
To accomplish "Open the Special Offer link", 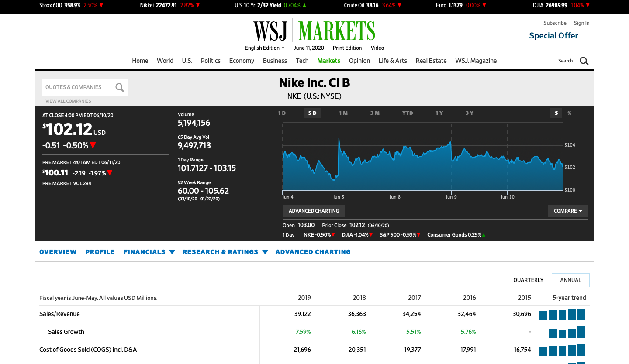I will click(x=553, y=36).
